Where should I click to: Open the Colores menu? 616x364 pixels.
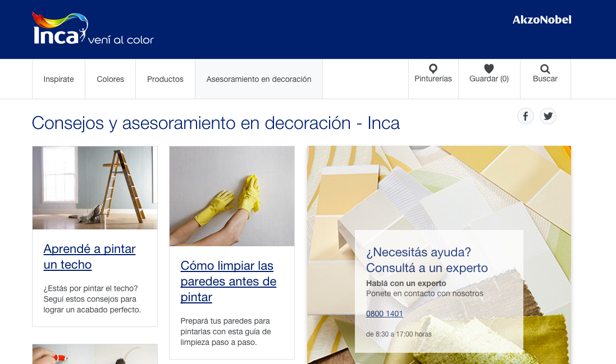(111, 79)
